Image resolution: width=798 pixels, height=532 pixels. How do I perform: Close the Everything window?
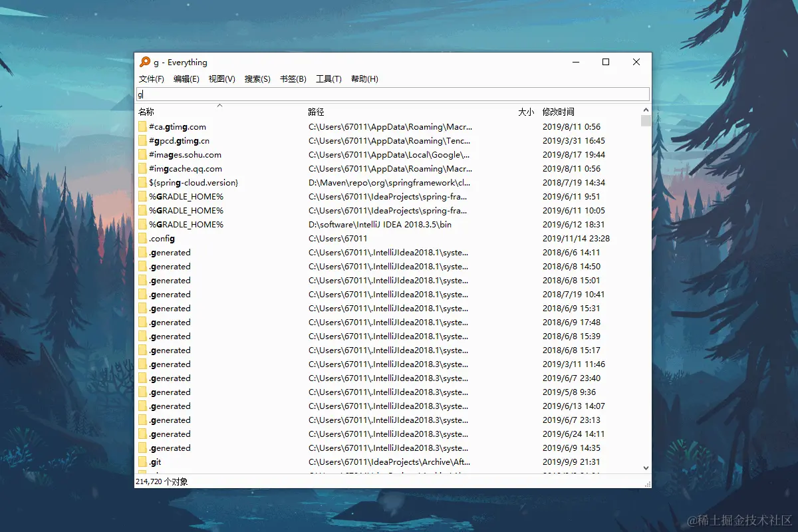pyautogui.click(x=636, y=62)
